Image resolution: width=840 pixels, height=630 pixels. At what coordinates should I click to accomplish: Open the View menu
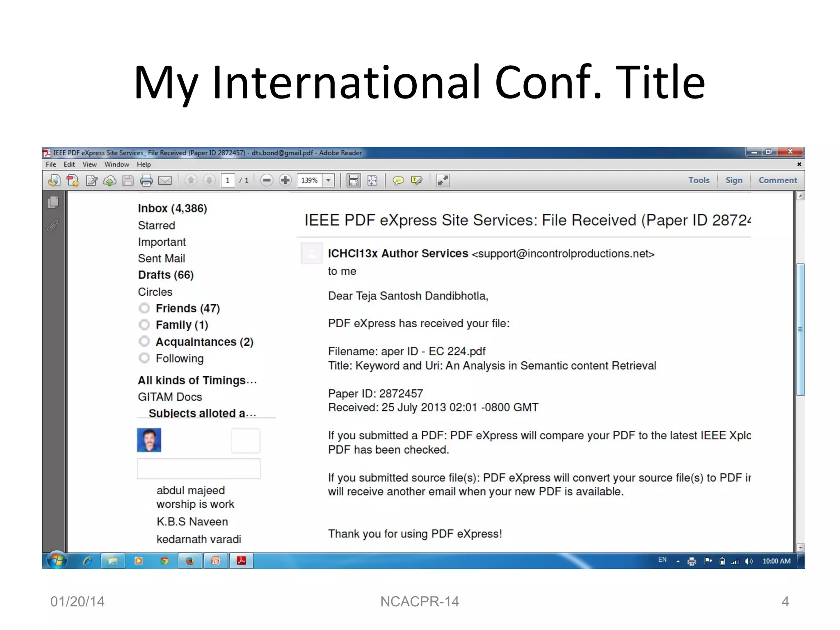tap(89, 164)
